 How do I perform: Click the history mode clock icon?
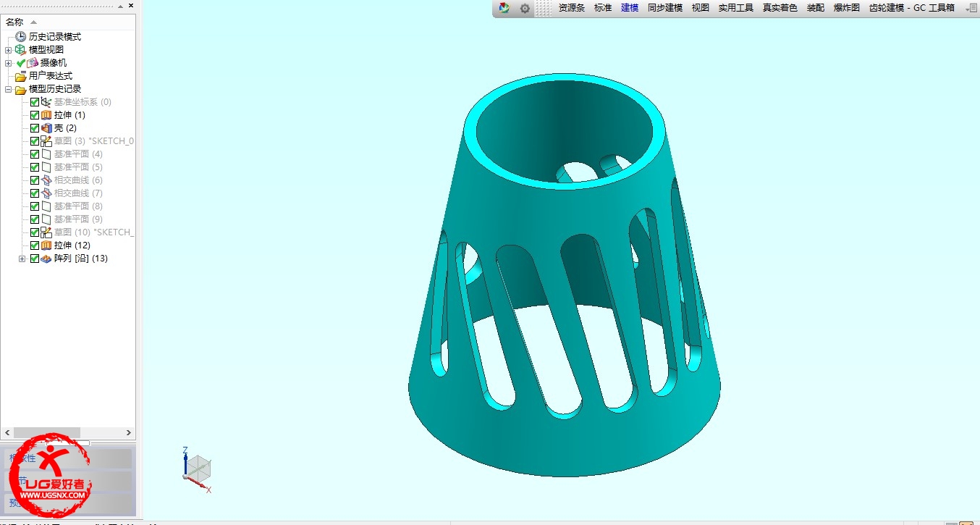[21, 37]
